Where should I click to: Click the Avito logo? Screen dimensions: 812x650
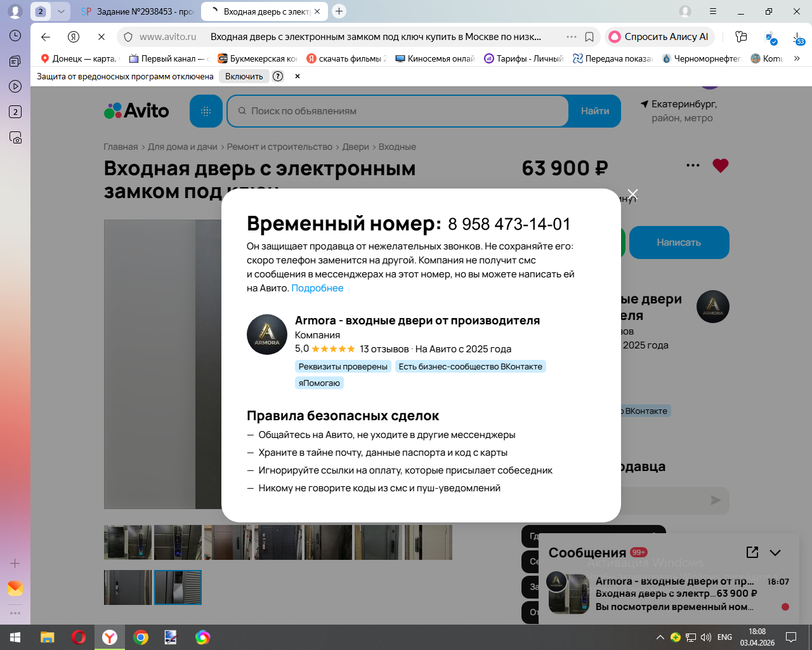click(x=136, y=111)
